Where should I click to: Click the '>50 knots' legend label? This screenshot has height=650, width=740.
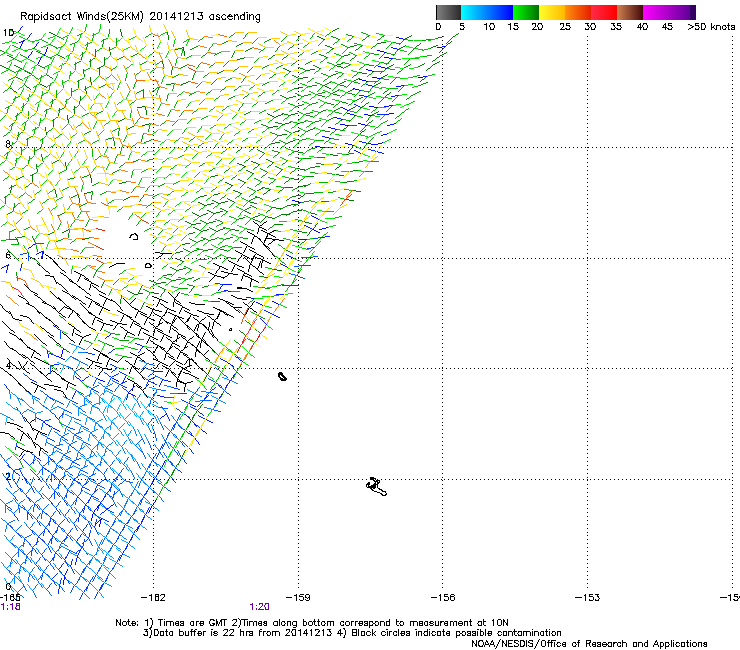point(711,27)
